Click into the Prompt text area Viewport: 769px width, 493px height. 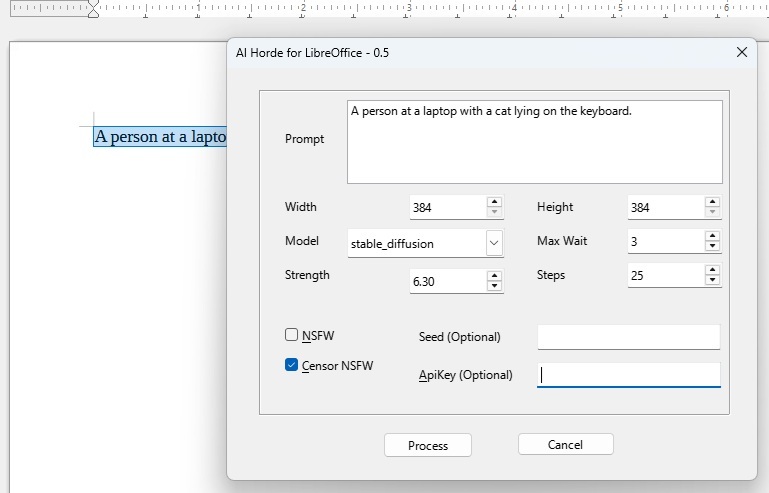pyautogui.click(x=535, y=142)
